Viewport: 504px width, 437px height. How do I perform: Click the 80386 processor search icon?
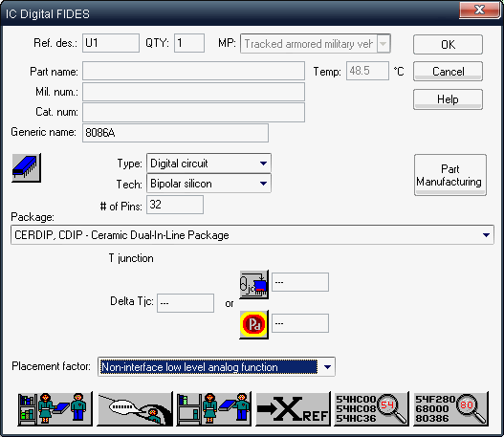pyautogui.click(x=450, y=408)
